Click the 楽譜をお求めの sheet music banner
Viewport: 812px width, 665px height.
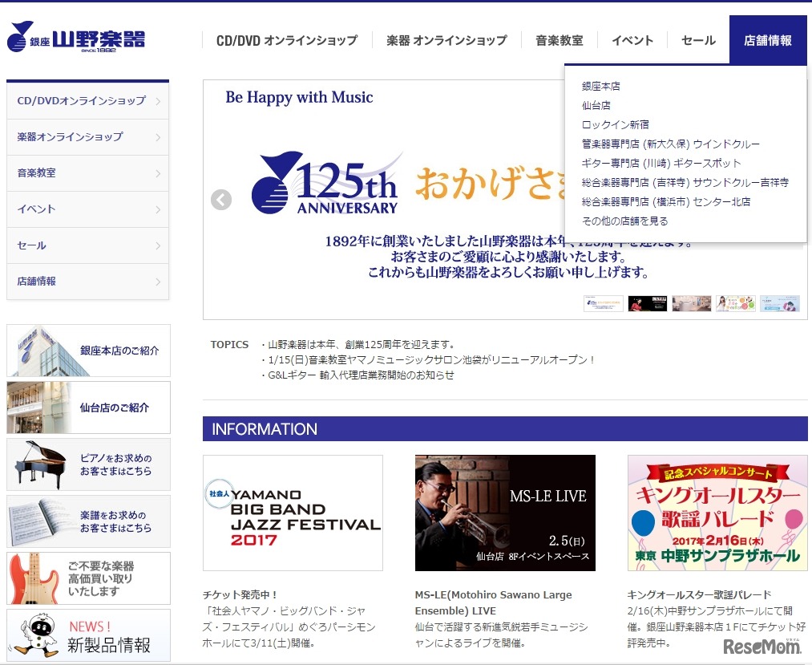tap(88, 521)
